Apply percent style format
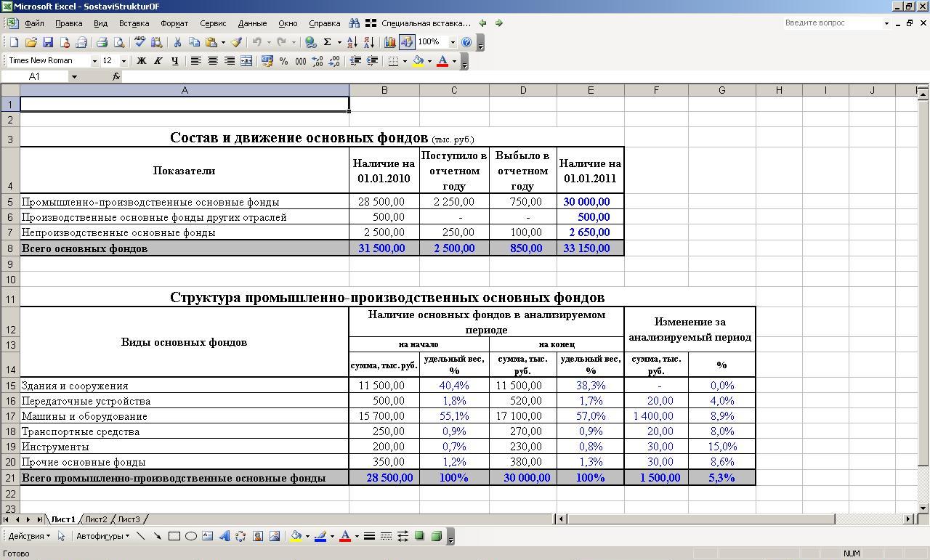The image size is (930, 560). point(284,61)
